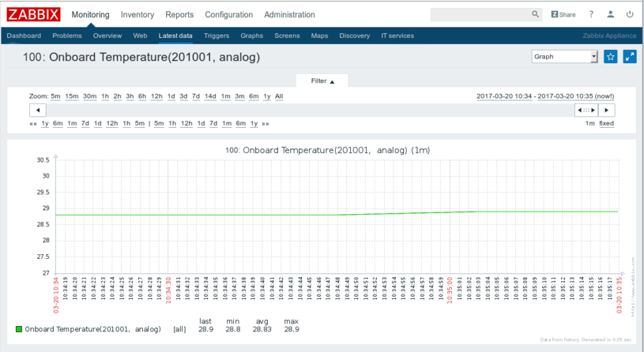
Task: Click the time slider left arrow button
Action: coord(38,110)
